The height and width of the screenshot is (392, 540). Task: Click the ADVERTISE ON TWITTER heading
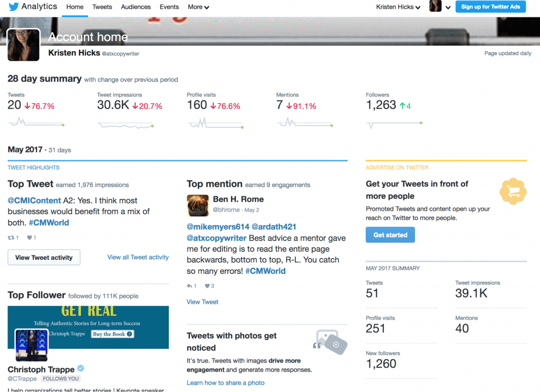pos(397,167)
